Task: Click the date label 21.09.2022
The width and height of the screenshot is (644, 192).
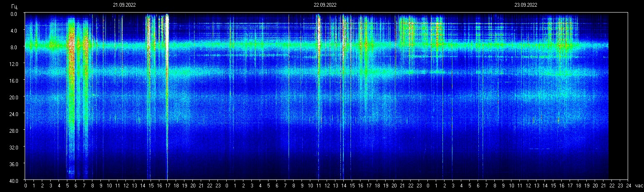Action: tap(124, 5)
